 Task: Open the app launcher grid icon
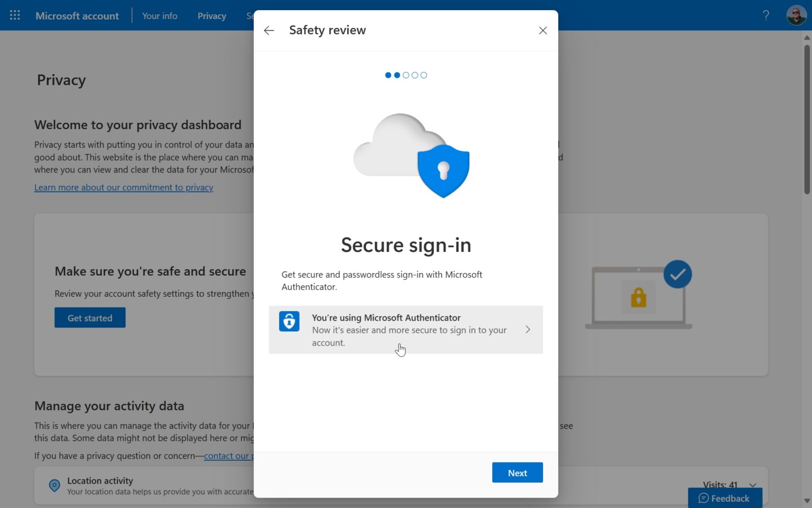tap(15, 15)
